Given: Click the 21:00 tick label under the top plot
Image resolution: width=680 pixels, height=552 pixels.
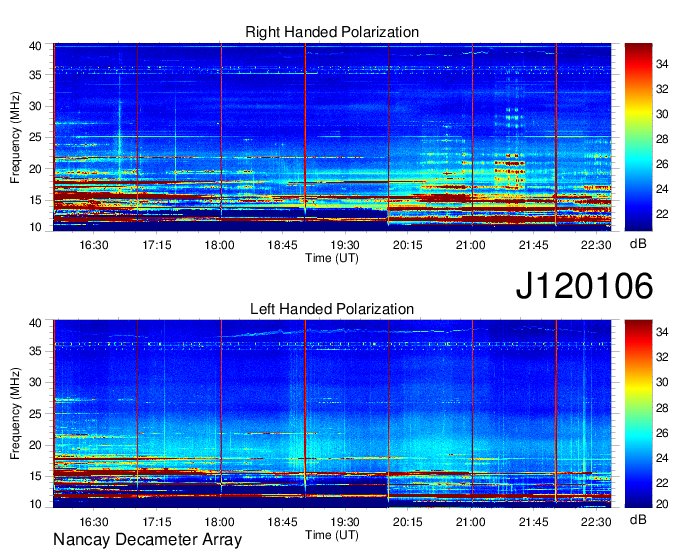Looking at the screenshot, I should (x=471, y=245).
